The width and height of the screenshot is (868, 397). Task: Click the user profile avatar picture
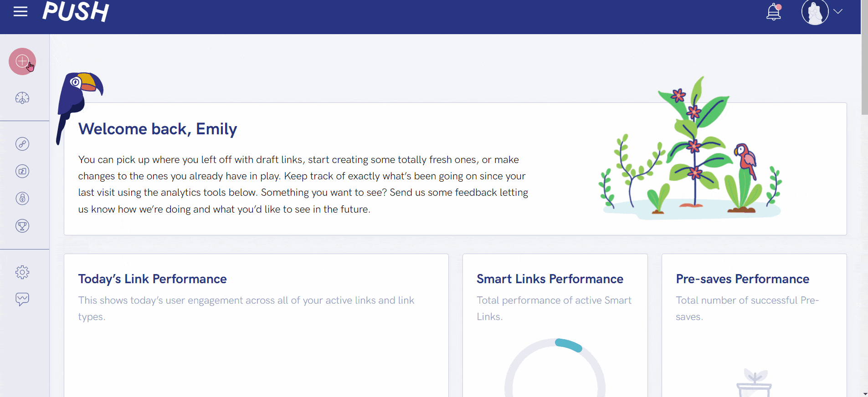coord(815,12)
